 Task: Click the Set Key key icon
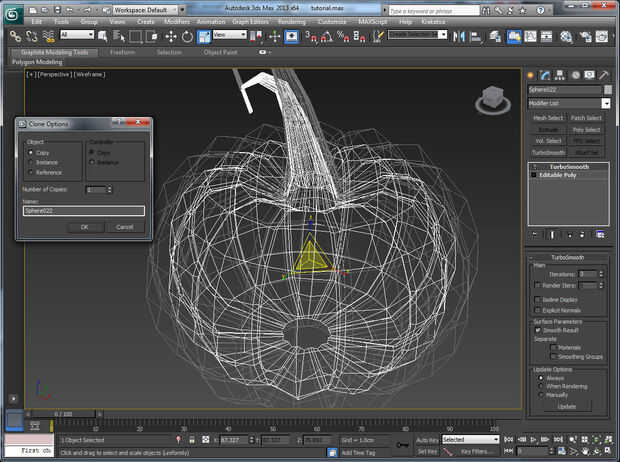(x=401, y=445)
